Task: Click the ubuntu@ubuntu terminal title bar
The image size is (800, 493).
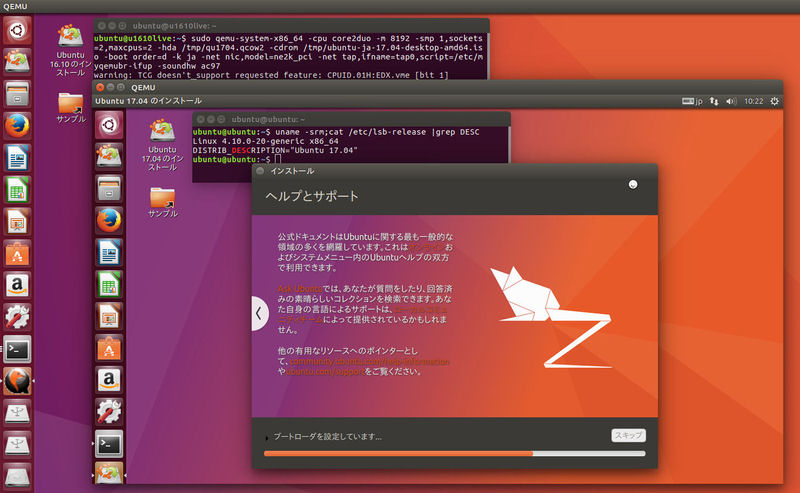Action: pos(351,119)
